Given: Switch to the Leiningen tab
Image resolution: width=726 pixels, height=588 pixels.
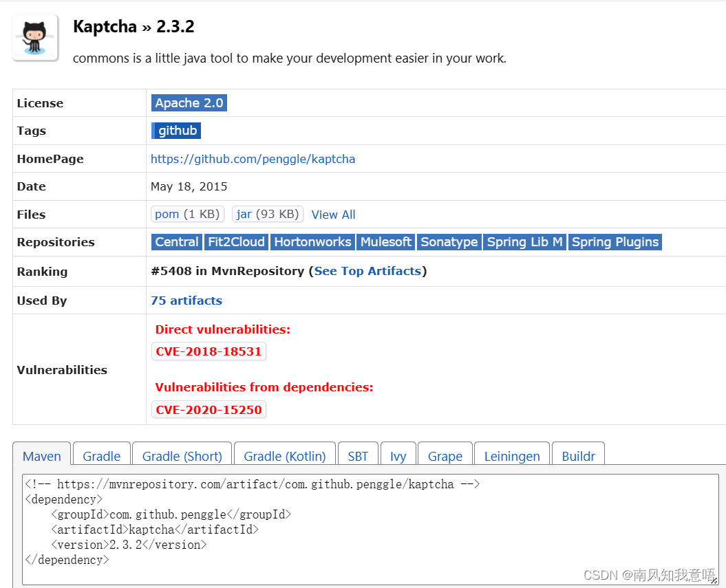Looking at the screenshot, I should (511, 456).
